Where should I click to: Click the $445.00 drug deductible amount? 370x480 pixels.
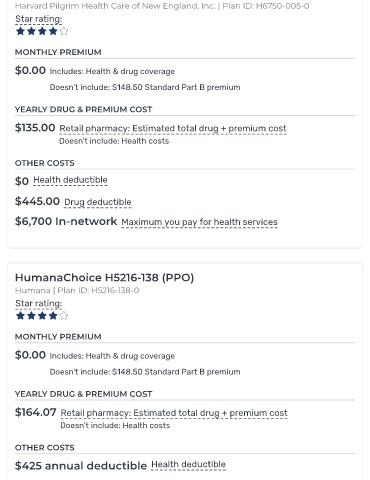[37, 201]
